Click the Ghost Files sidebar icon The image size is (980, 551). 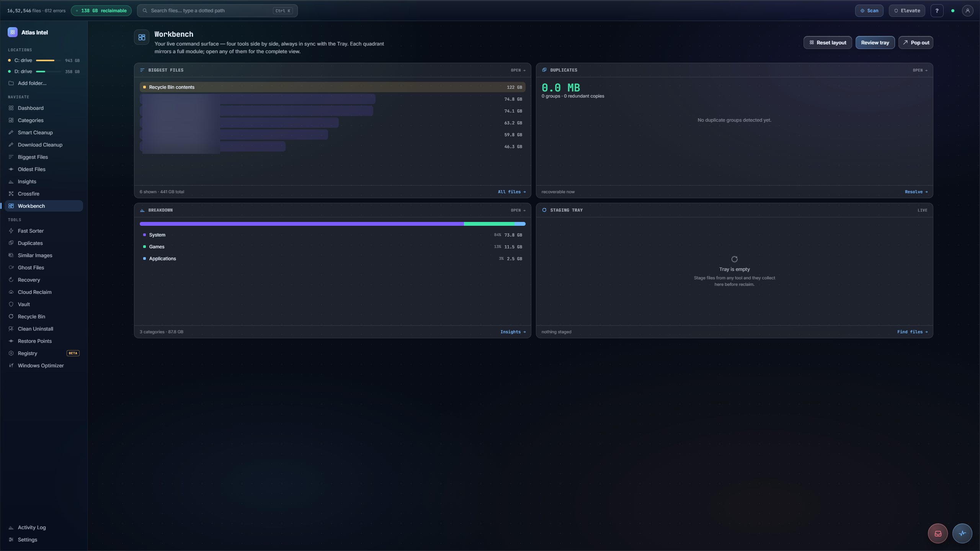coord(11,267)
